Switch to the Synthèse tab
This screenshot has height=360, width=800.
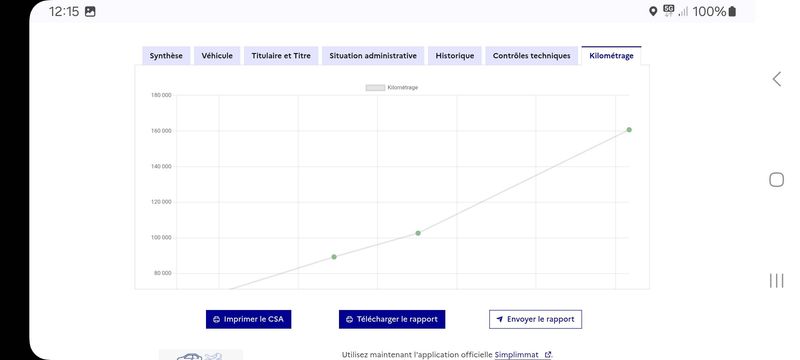[166, 56]
